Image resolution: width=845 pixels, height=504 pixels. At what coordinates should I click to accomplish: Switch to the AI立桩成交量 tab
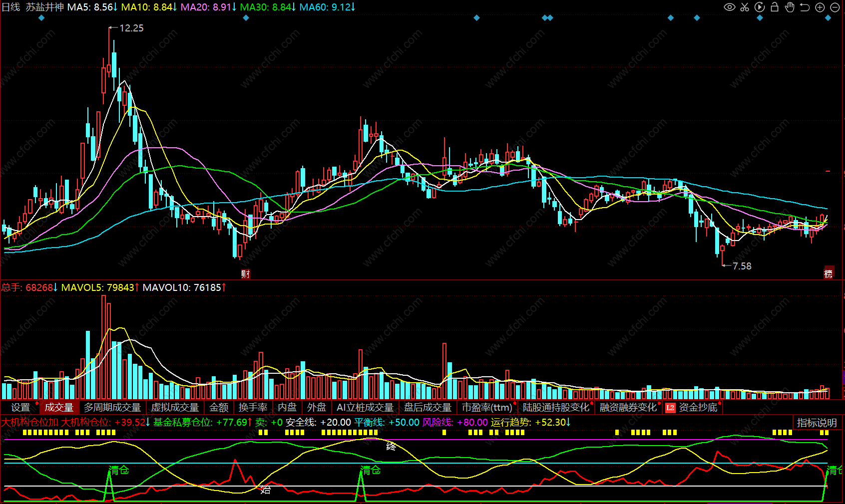(x=365, y=408)
